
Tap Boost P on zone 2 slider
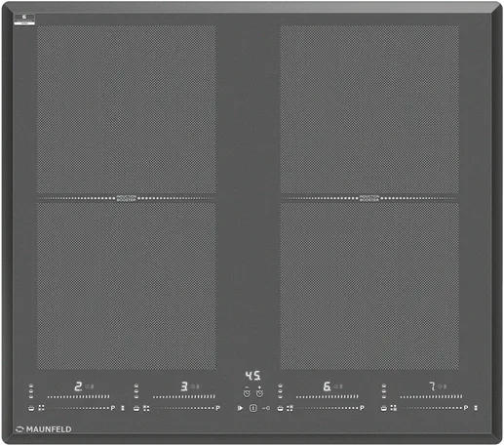(113, 408)
